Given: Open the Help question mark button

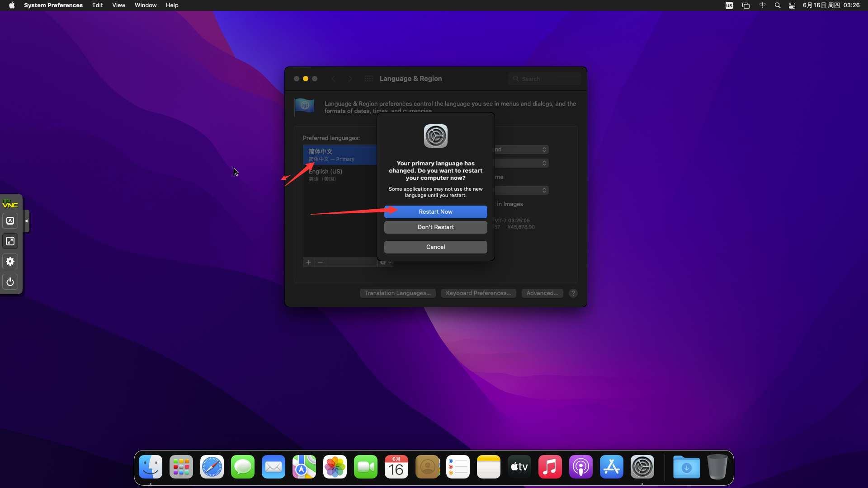Looking at the screenshot, I should point(573,293).
